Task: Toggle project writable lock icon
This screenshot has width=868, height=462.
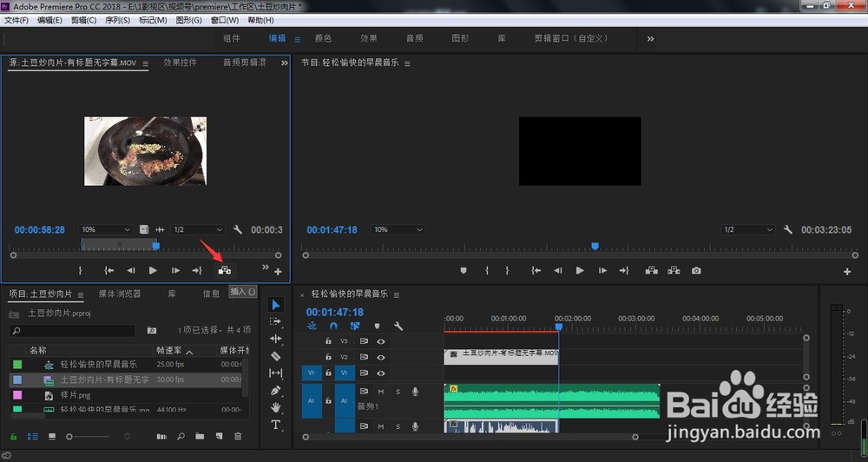Action: [x=13, y=437]
